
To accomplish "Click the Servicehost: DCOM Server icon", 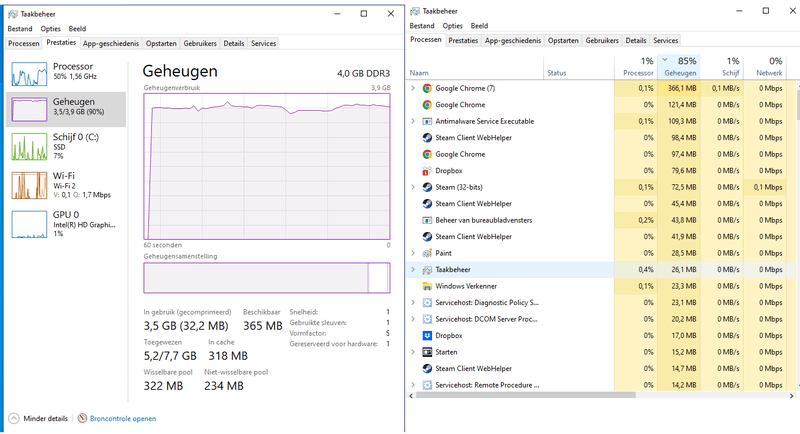I will 427,319.
